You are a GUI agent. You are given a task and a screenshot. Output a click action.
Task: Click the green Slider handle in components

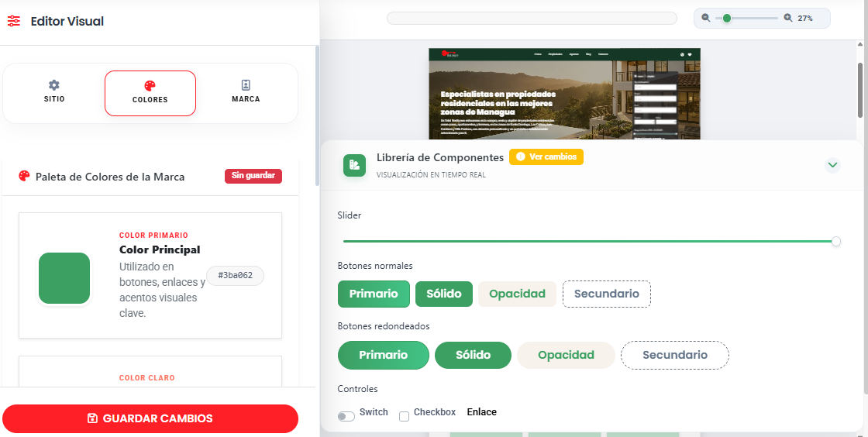(x=836, y=241)
